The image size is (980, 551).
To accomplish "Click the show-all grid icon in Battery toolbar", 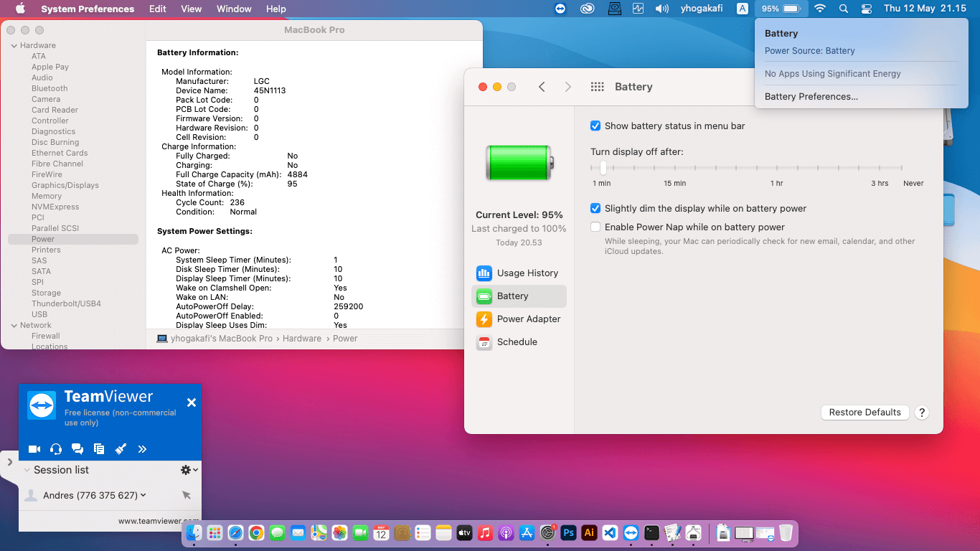I will click(x=597, y=87).
